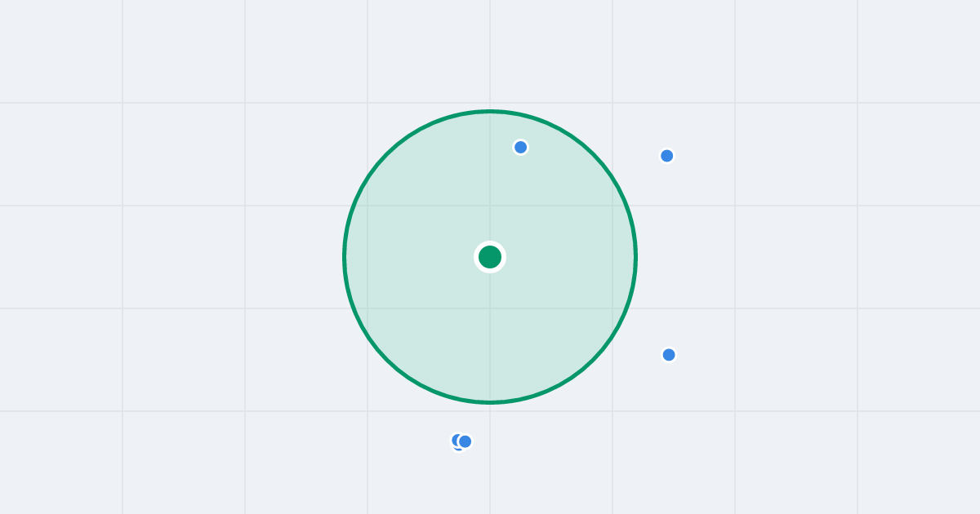The height and width of the screenshot is (514, 980).
Task: Select the blue dot inside the green circle
Action: tap(520, 148)
